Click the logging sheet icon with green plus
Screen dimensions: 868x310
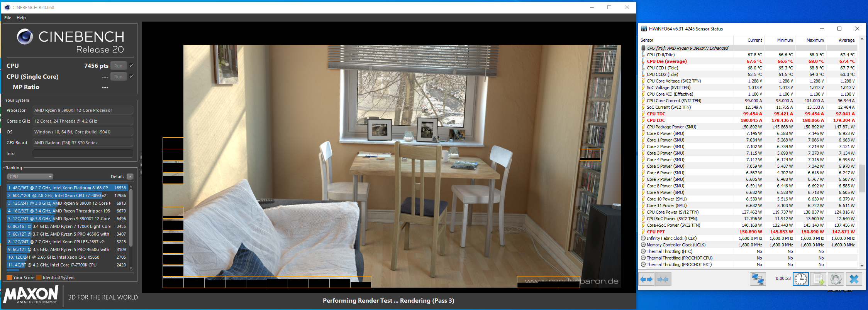point(818,279)
